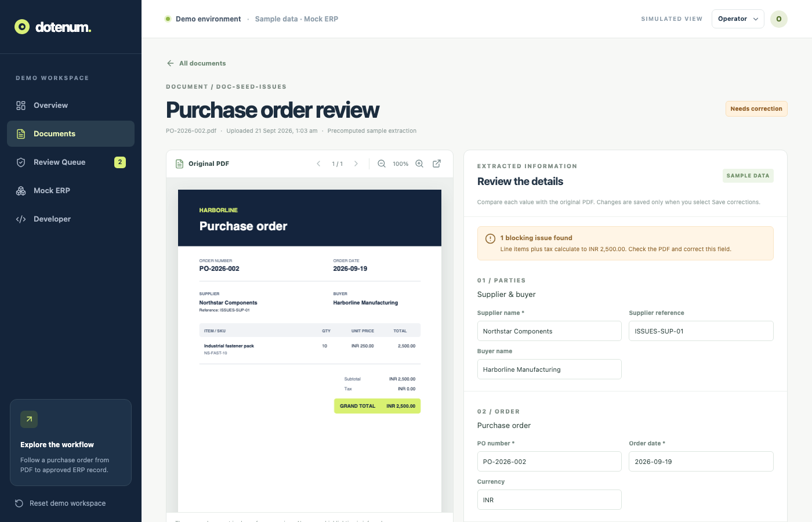Open the Documents sidebar item
Screen dimensions: 812x522
tap(71, 134)
